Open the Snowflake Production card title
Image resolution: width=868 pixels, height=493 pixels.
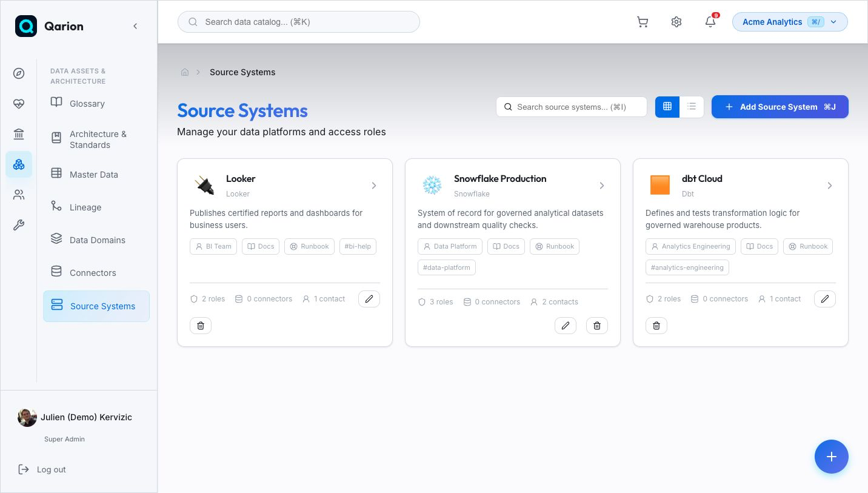500,178
